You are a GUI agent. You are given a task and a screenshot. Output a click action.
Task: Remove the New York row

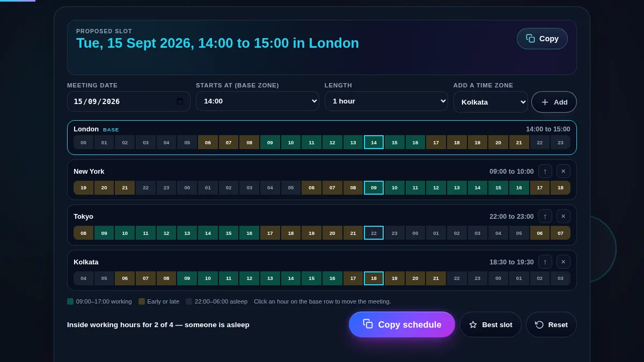point(563,171)
